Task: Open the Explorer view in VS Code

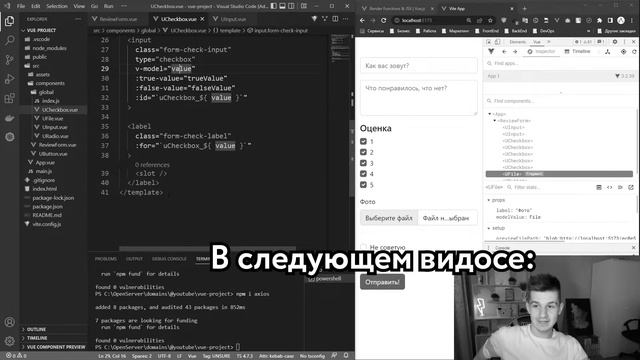Action: point(9,21)
